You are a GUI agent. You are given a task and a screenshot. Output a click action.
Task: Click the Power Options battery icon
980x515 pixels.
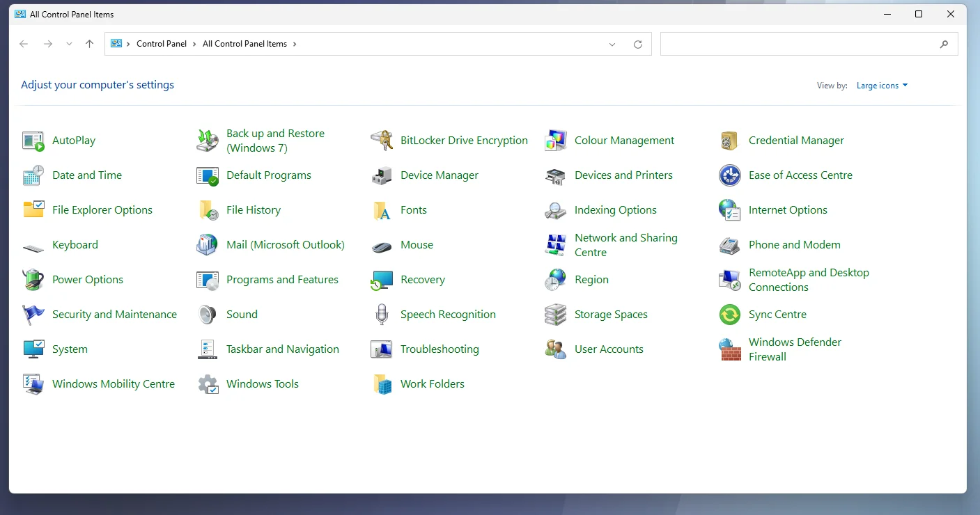coord(33,280)
